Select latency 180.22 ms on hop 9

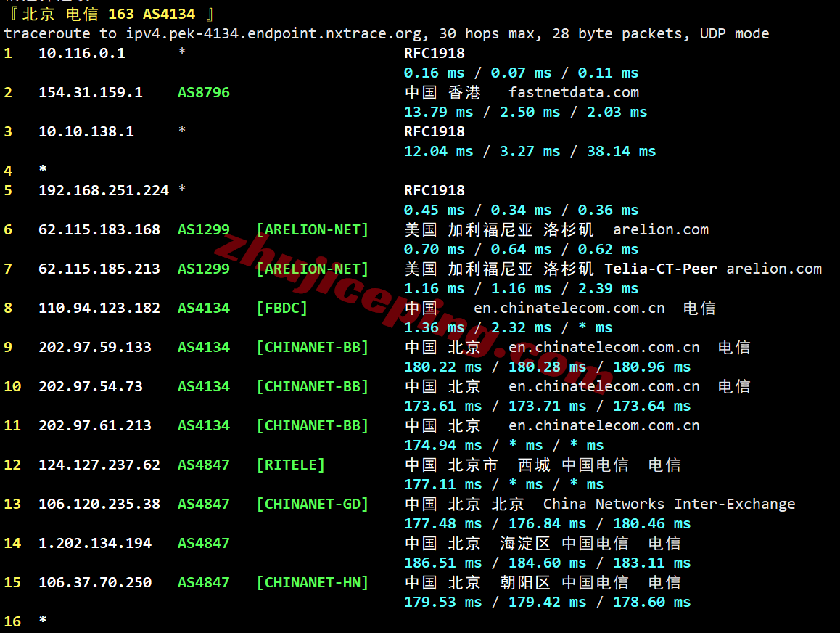pyautogui.click(x=443, y=367)
